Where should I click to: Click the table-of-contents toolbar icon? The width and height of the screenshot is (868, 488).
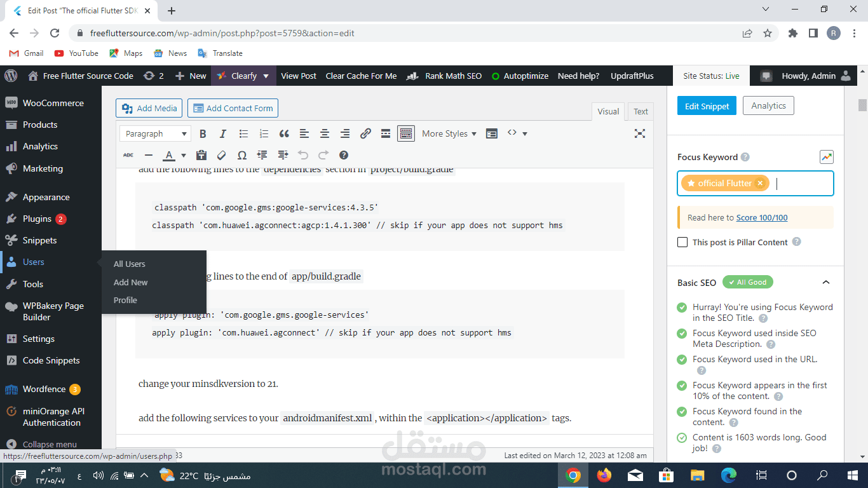491,133
